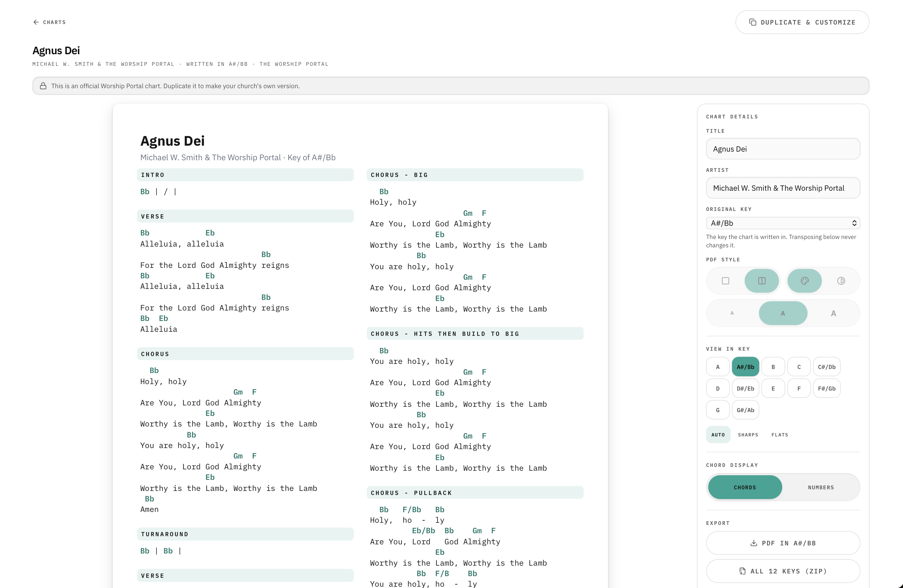This screenshot has height=588, width=903.
Task: Click the Intro section header
Action: click(x=245, y=175)
